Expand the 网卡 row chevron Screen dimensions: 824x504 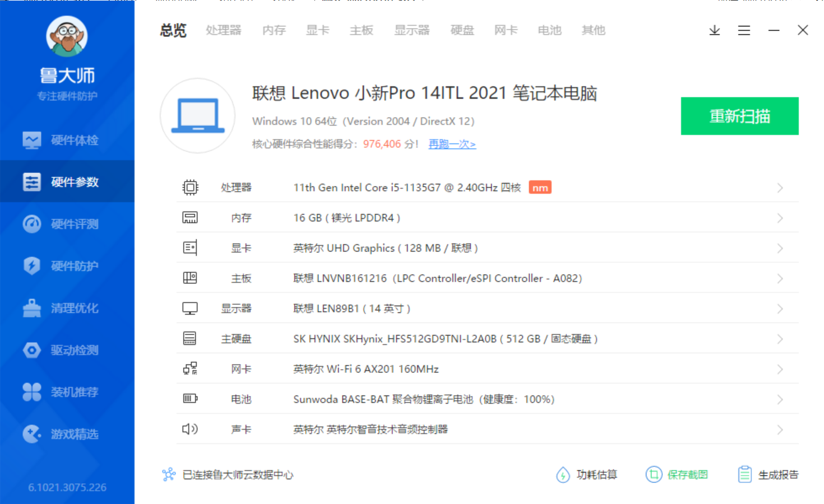(x=780, y=369)
